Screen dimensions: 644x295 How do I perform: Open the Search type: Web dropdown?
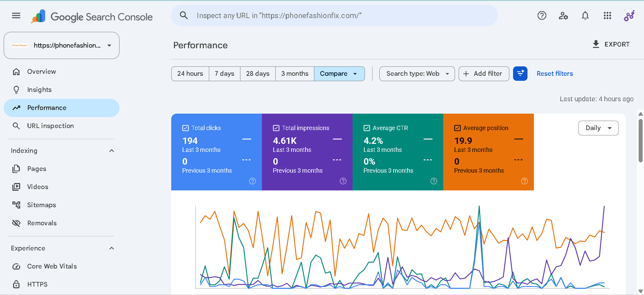(417, 74)
